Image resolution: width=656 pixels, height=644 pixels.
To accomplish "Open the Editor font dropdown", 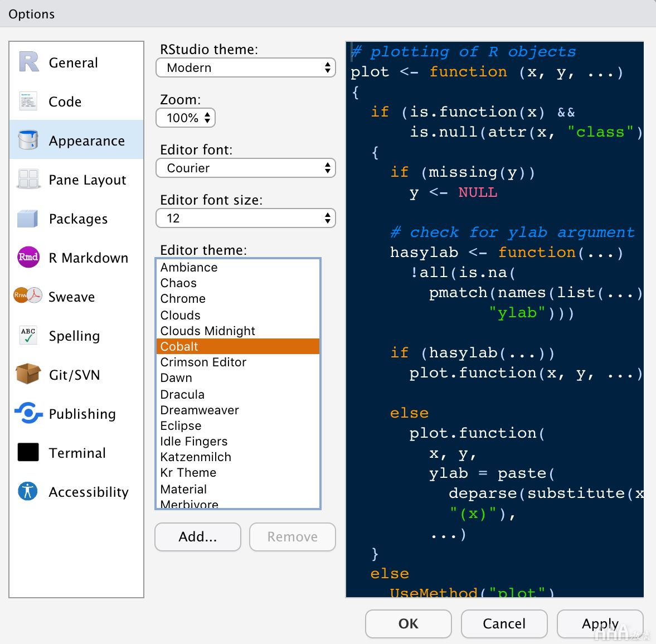I will point(245,168).
